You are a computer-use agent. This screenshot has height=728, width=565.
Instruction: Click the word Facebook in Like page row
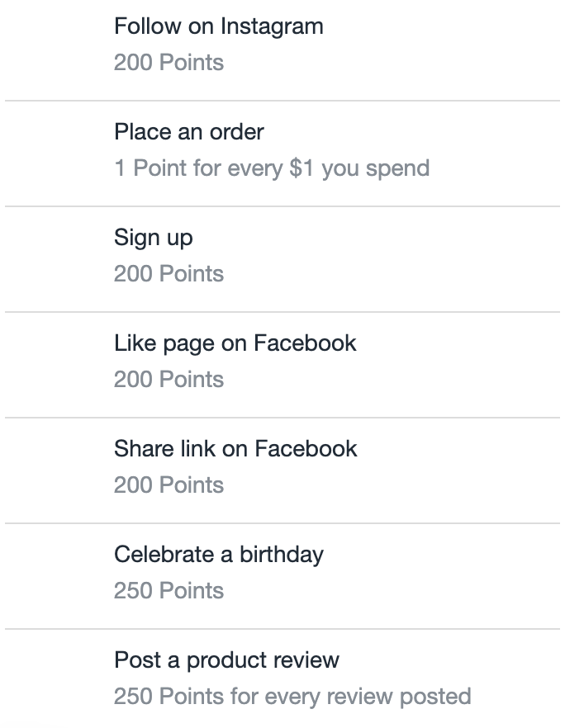(x=306, y=343)
